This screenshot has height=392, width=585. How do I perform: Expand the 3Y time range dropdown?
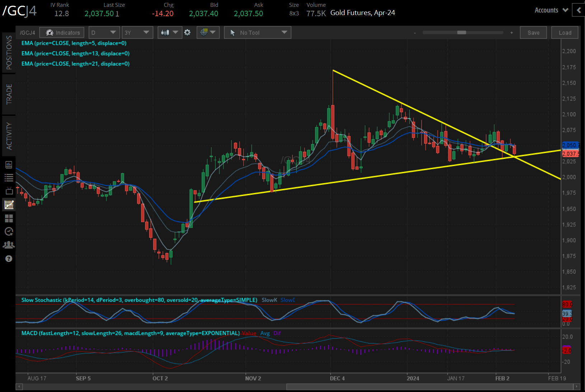click(x=137, y=32)
